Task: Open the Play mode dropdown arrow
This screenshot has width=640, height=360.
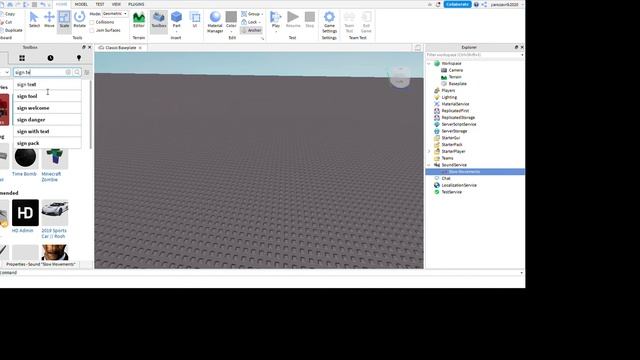Action: pos(276,31)
